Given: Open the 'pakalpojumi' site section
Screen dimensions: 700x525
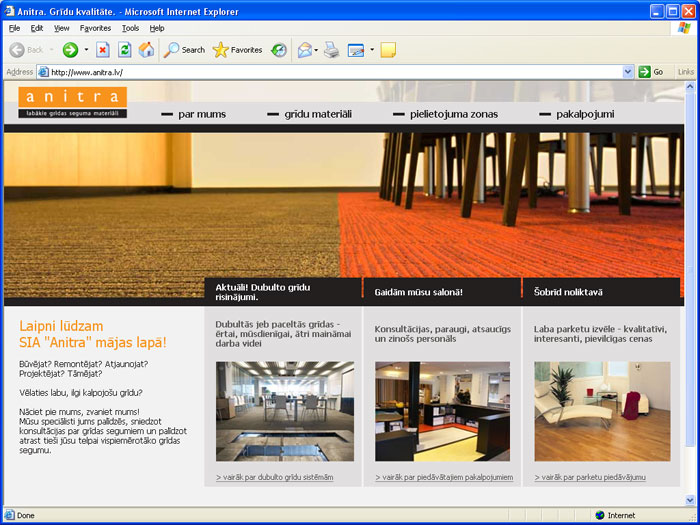Looking at the screenshot, I should (585, 114).
